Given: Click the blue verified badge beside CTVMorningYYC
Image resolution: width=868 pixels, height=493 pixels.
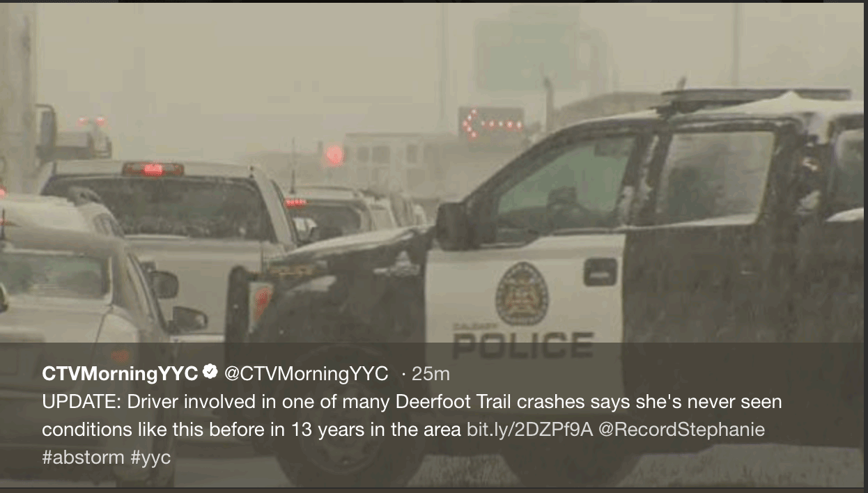Looking at the screenshot, I should 210,373.
